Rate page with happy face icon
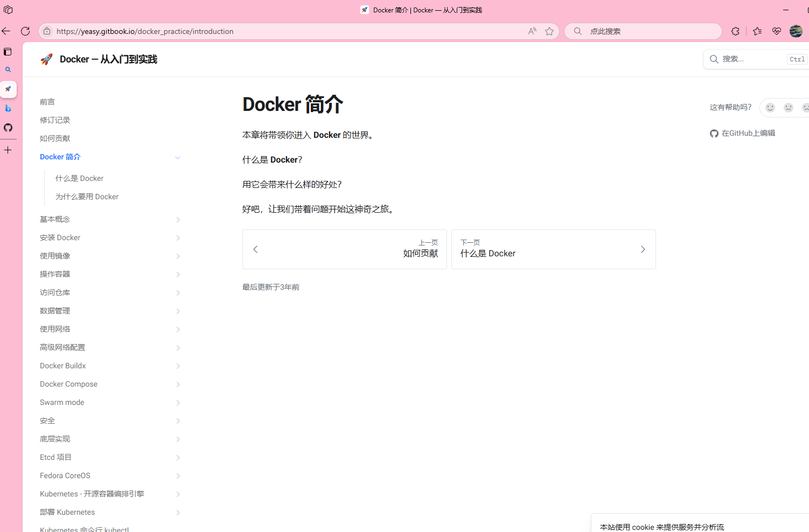Viewport: 809px width, 532px height. click(770, 108)
